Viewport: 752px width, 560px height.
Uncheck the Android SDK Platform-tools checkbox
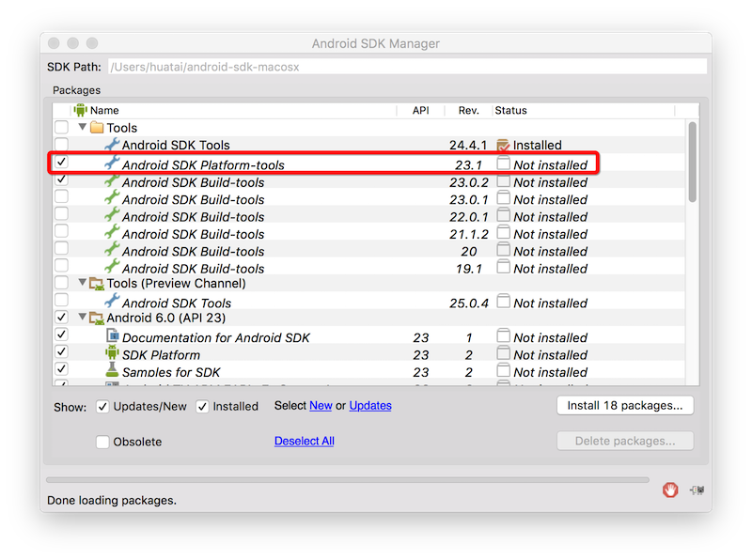tap(61, 163)
